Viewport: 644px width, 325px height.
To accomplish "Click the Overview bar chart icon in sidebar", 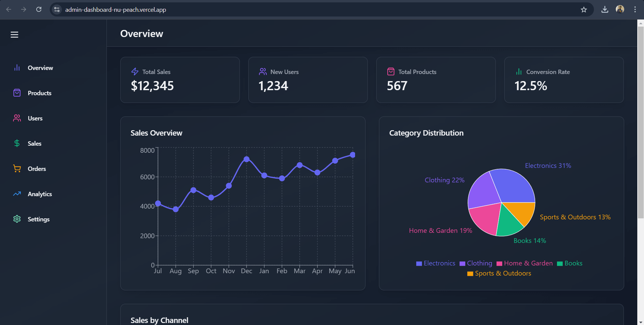I will point(17,68).
